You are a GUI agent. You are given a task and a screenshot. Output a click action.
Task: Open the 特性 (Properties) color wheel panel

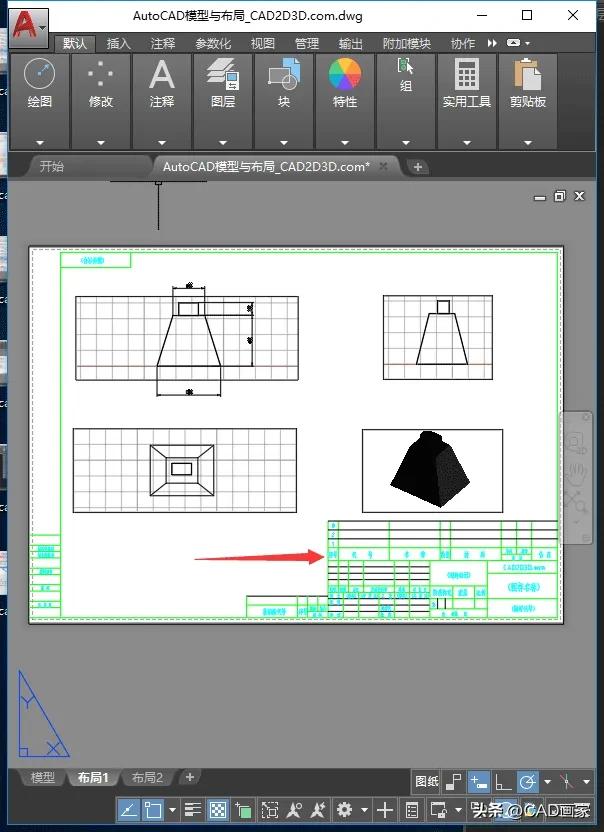[344, 74]
